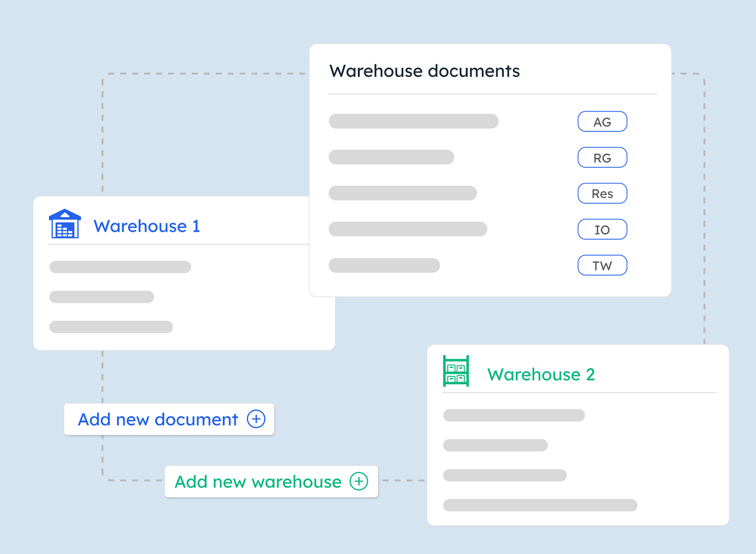Click the Add new document button

169,419
